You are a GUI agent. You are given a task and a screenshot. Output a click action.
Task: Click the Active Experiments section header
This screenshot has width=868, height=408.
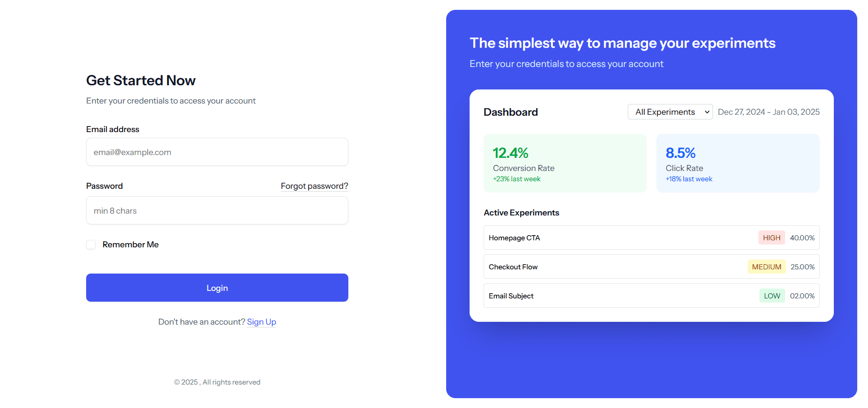[522, 213]
